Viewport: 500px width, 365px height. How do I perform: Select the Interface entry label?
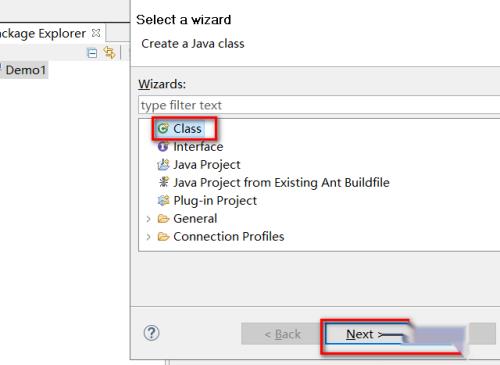pos(198,146)
